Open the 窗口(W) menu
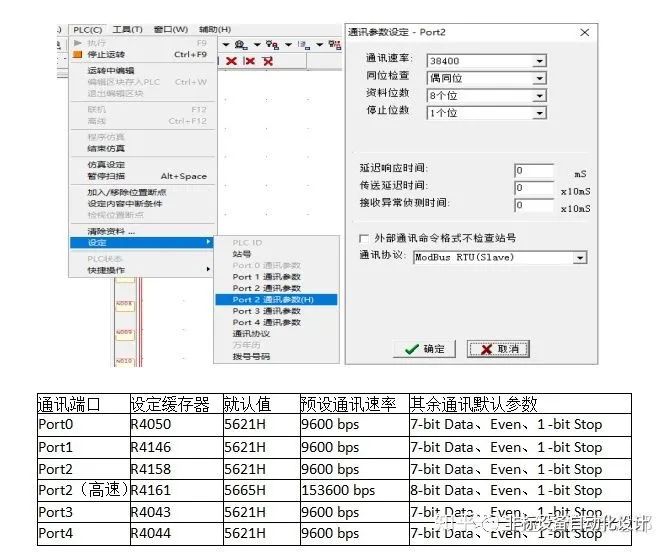This screenshot has height=552, width=670. [170, 29]
